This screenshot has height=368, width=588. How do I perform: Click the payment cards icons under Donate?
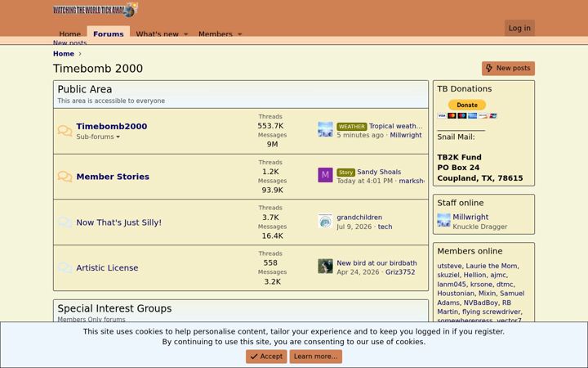point(467,115)
